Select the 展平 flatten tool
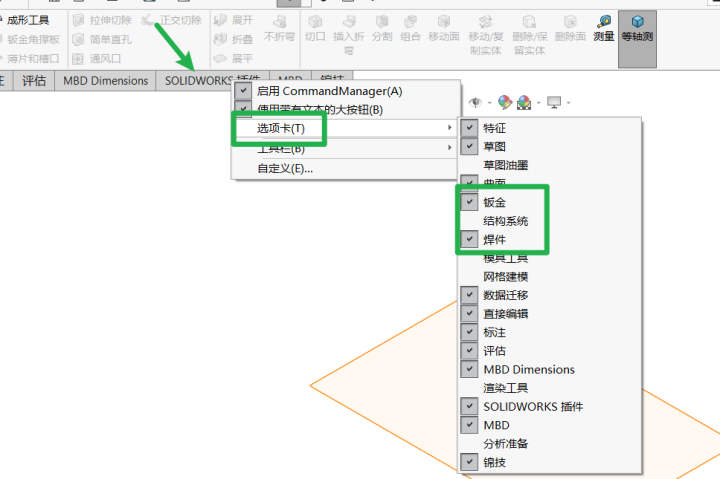Image resolution: width=720 pixels, height=479 pixels. (234, 59)
